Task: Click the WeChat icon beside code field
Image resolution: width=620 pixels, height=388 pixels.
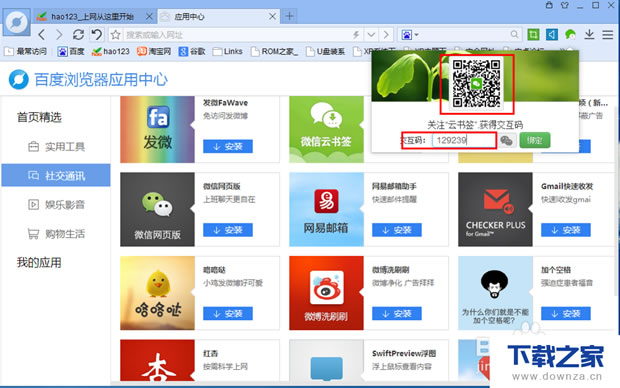Action: [x=507, y=140]
